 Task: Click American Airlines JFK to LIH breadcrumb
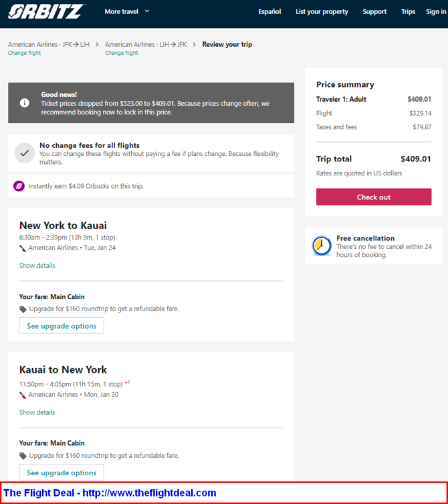[49, 44]
